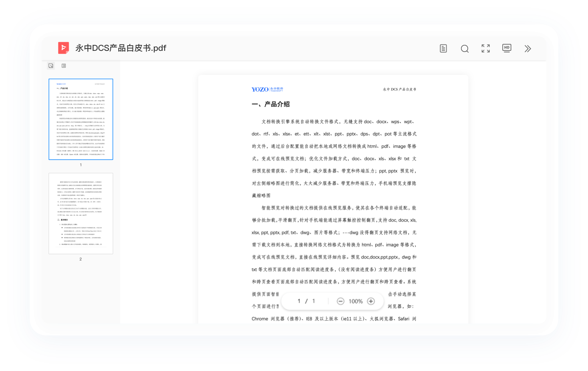Expand more tools with double chevron
This screenshot has height=371, width=588.
527,49
